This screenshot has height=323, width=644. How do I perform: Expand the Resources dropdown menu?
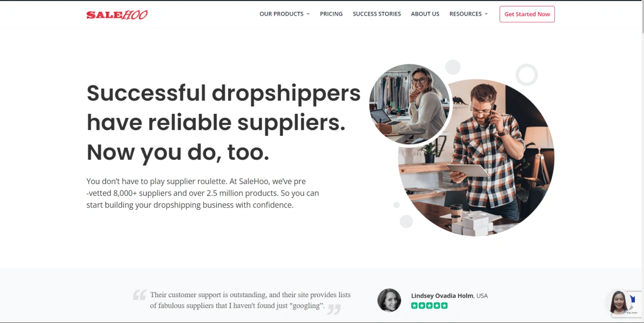[469, 14]
